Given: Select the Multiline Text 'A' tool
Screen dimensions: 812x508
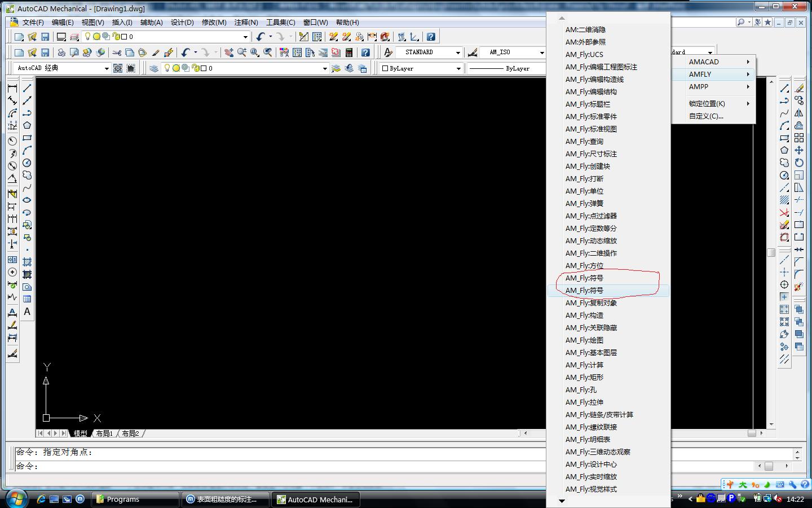Looking at the screenshot, I should (27, 312).
